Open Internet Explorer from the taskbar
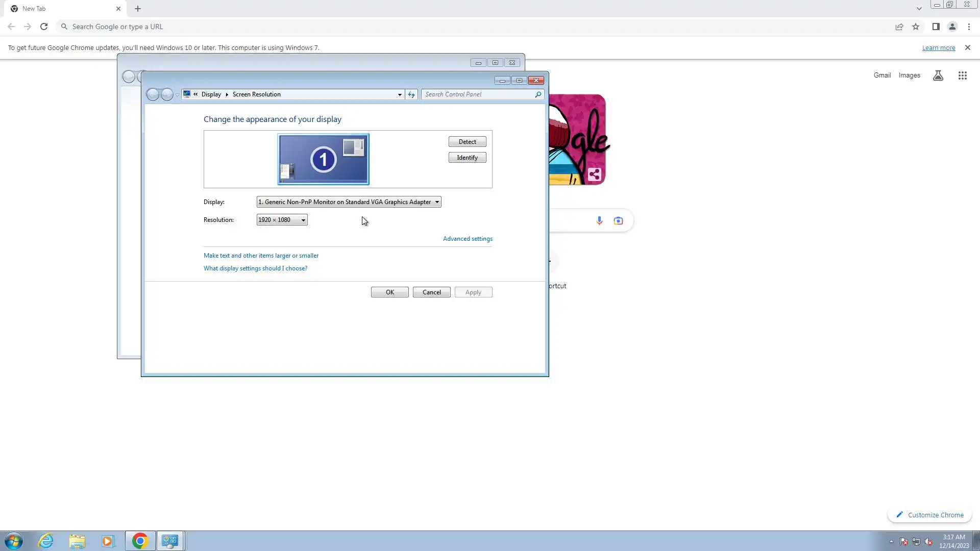 tap(46, 541)
